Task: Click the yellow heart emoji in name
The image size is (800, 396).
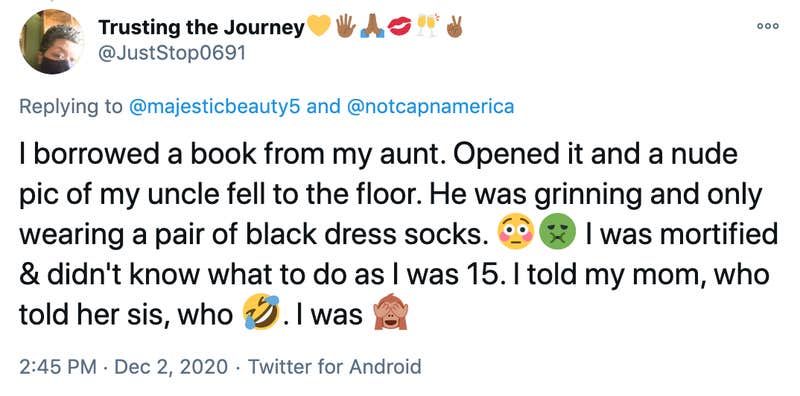Action: click(319, 26)
